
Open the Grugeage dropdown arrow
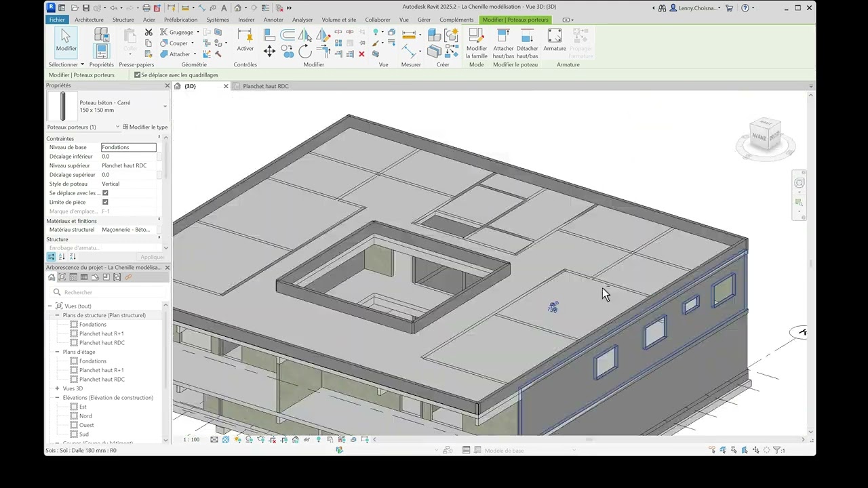(x=198, y=33)
